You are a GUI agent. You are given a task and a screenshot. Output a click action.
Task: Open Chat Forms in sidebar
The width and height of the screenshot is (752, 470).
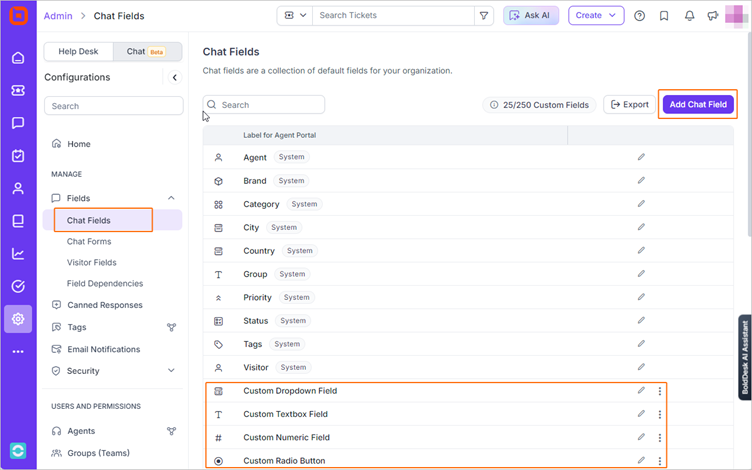tap(89, 241)
